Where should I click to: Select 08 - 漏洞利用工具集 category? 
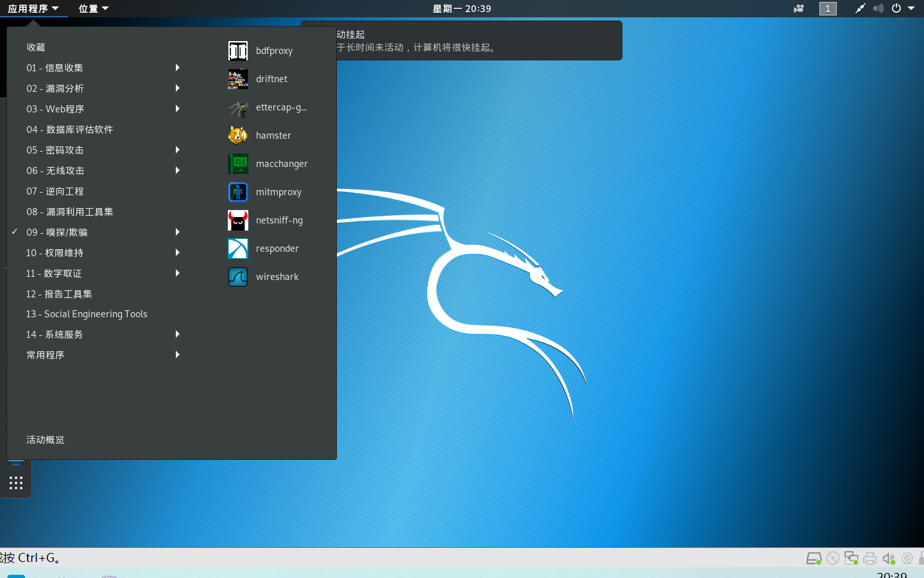point(70,211)
